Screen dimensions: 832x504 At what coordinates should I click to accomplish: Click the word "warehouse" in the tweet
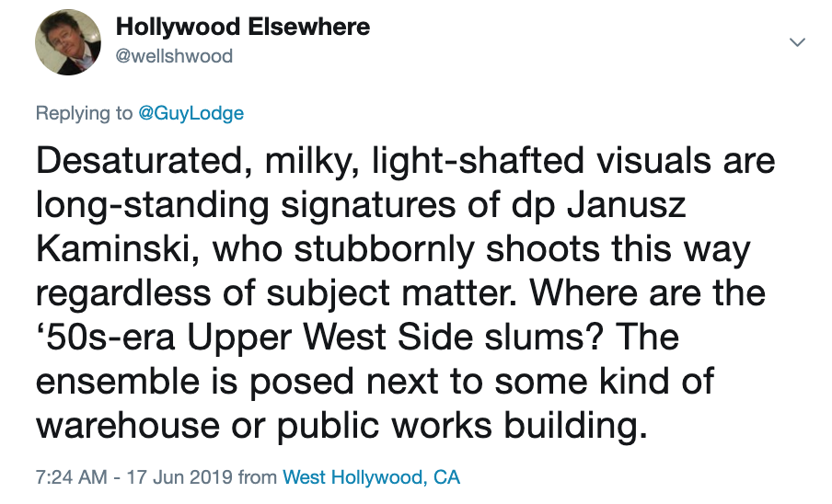tap(127, 426)
